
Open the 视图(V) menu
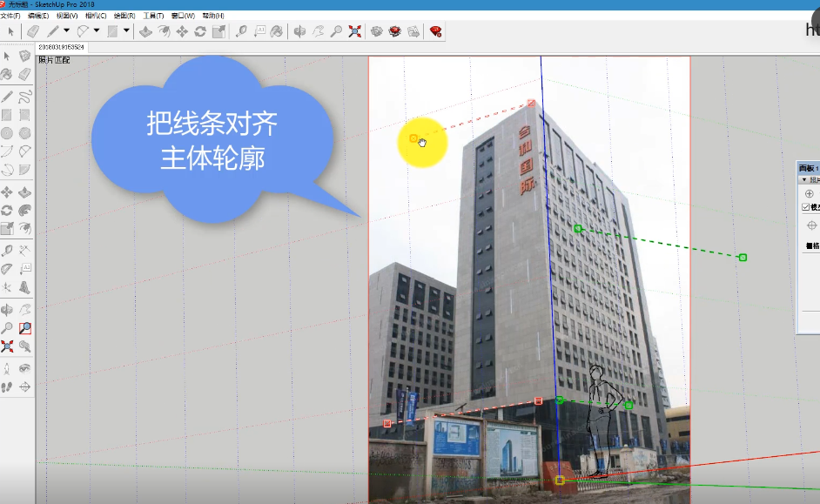67,16
